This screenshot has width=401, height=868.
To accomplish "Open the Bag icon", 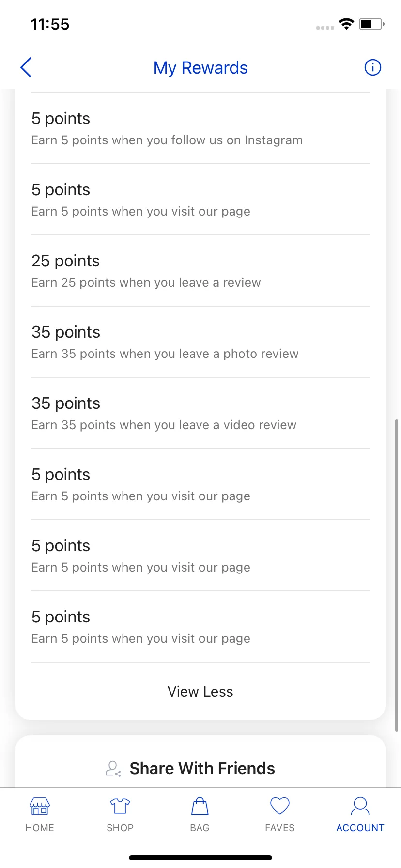I will [x=200, y=806].
